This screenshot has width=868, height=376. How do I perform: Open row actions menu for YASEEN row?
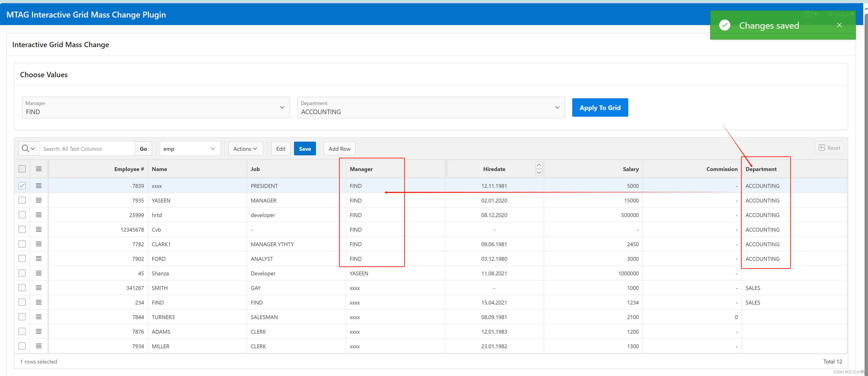(x=39, y=200)
